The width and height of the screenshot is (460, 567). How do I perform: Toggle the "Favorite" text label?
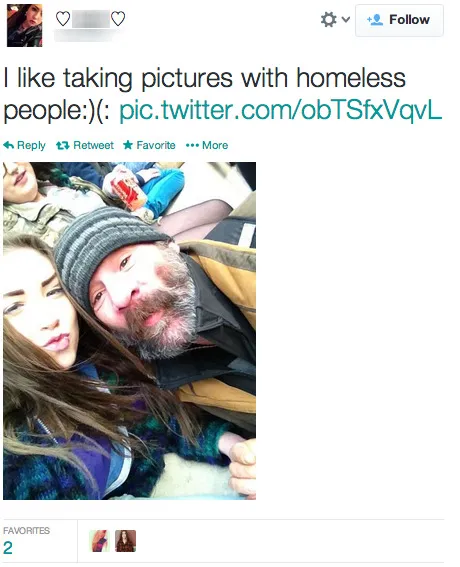tap(156, 145)
